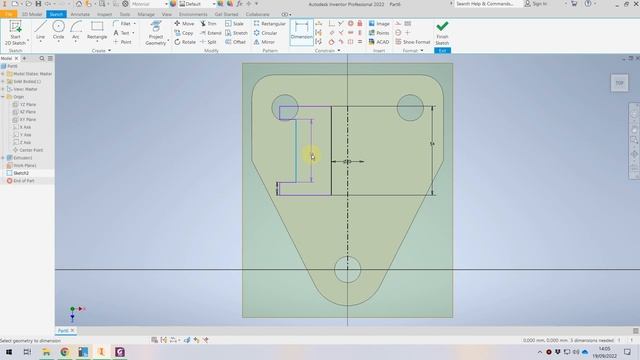Select XY Plane in browser
640x360 pixels.
tap(24, 120)
